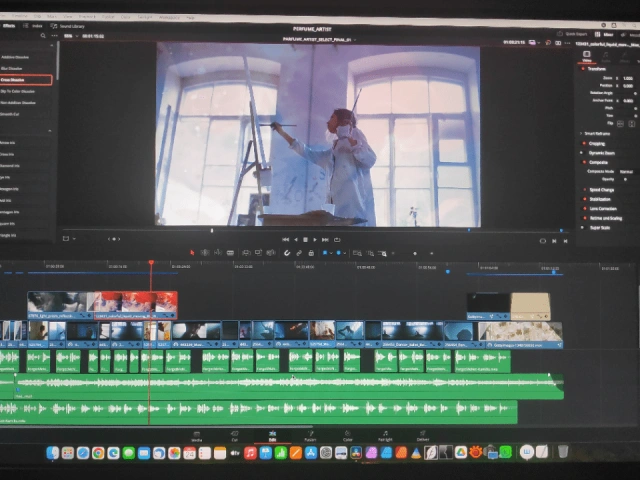Switch to the Fairlight page tab

(x=385, y=437)
